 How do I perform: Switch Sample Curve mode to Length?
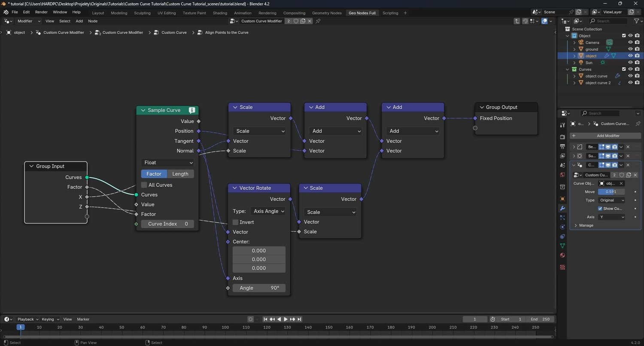[x=180, y=173]
